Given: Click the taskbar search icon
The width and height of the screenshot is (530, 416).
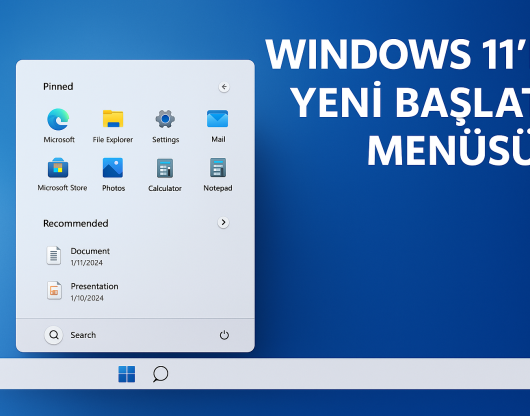Looking at the screenshot, I should tap(160, 374).
